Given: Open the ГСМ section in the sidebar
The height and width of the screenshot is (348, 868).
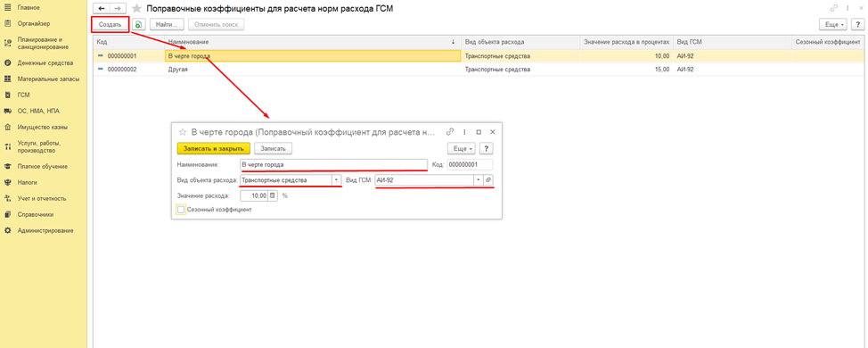Looking at the screenshot, I should pyautogui.click(x=23, y=95).
